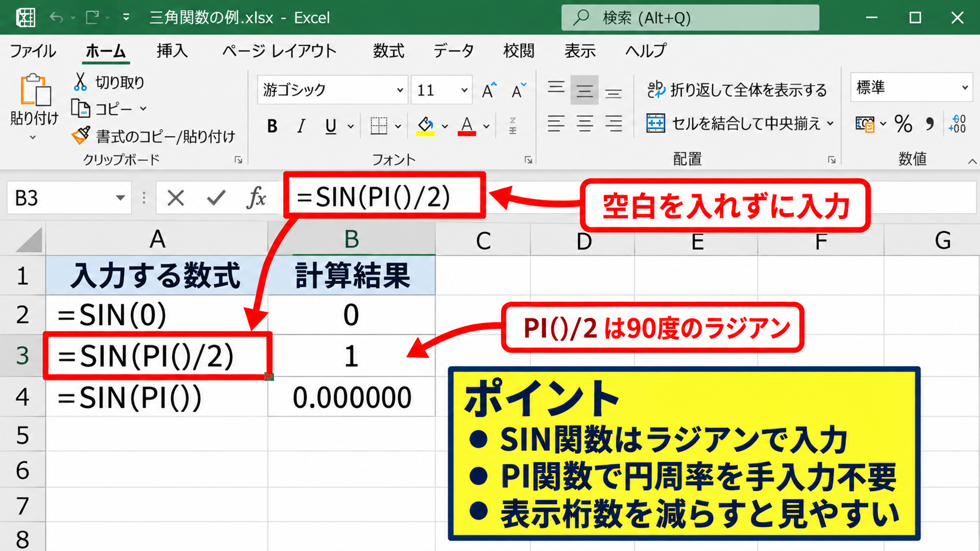Toggle Italic formatting
Image resolution: width=980 pixels, height=551 pixels.
301,126
